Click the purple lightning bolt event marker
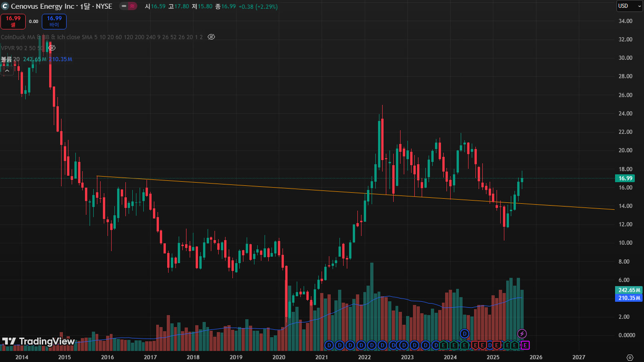This screenshot has width=644, height=362. tap(522, 333)
